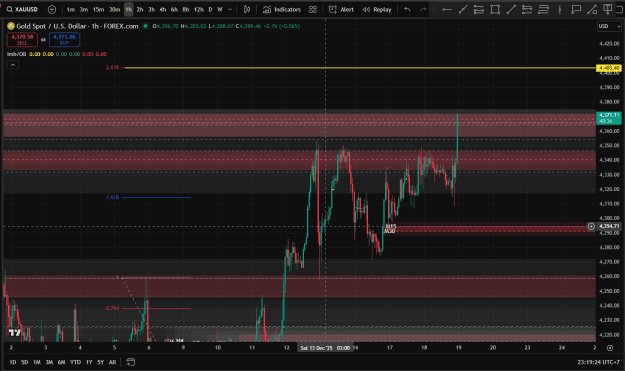The width and height of the screenshot is (625, 371).
Task: Click the Gold Spot / U.S. Dollar title
Action: (51, 26)
